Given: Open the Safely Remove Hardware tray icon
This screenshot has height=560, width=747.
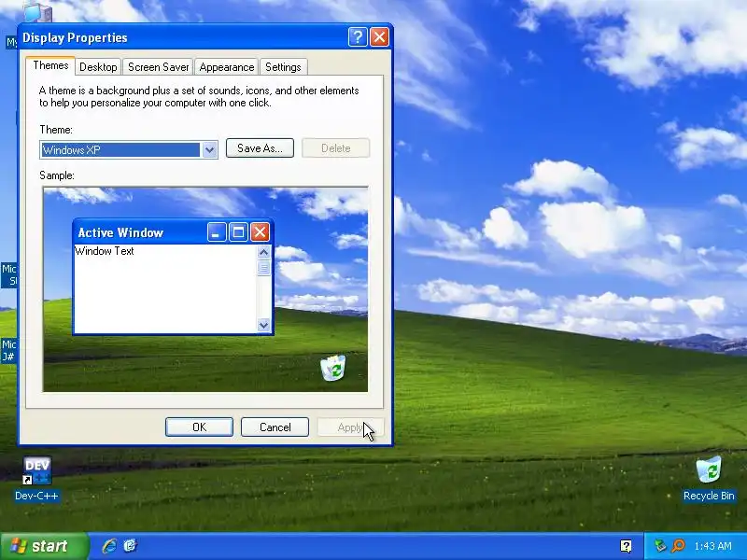Looking at the screenshot, I should click(x=660, y=546).
